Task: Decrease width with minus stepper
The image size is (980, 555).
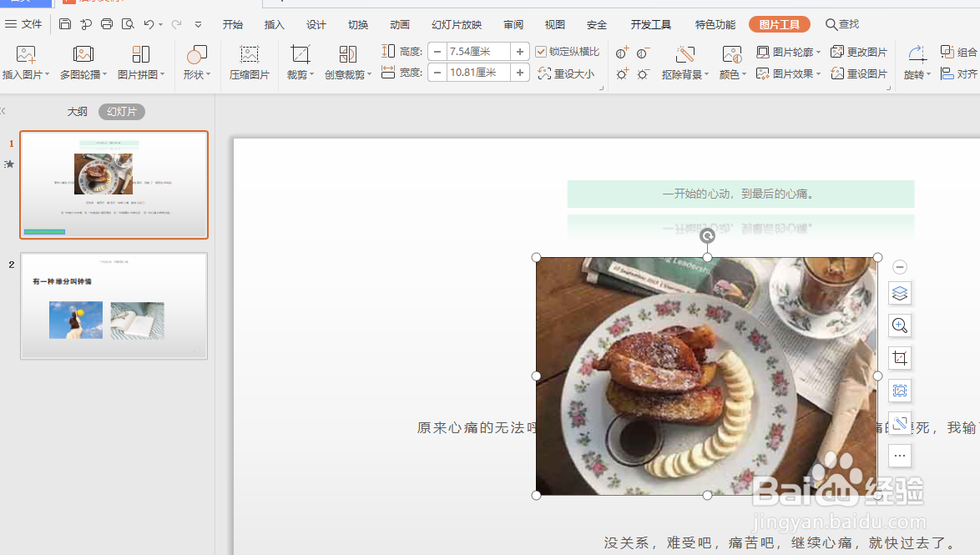Action: point(437,73)
